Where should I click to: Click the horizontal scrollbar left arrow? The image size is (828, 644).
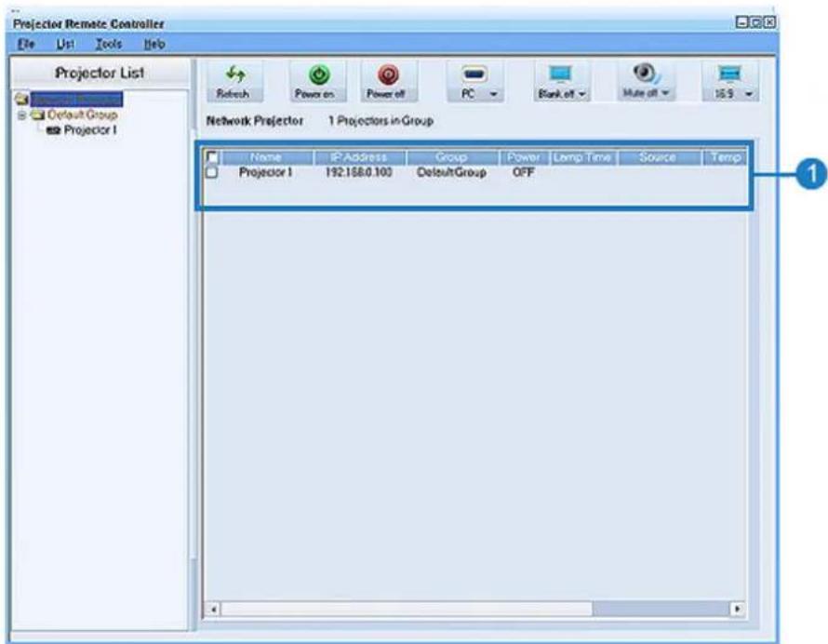(x=212, y=610)
